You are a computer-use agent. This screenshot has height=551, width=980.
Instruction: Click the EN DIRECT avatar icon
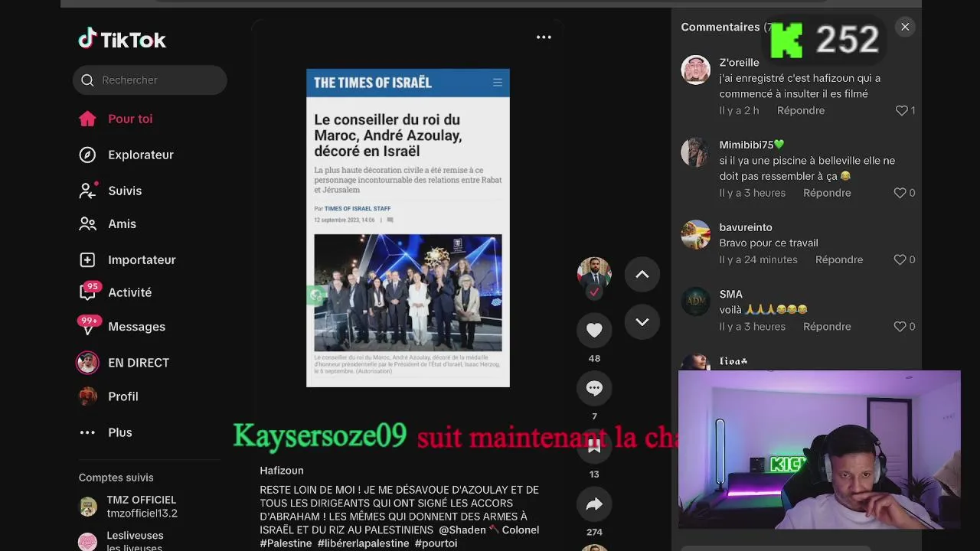[x=87, y=363]
